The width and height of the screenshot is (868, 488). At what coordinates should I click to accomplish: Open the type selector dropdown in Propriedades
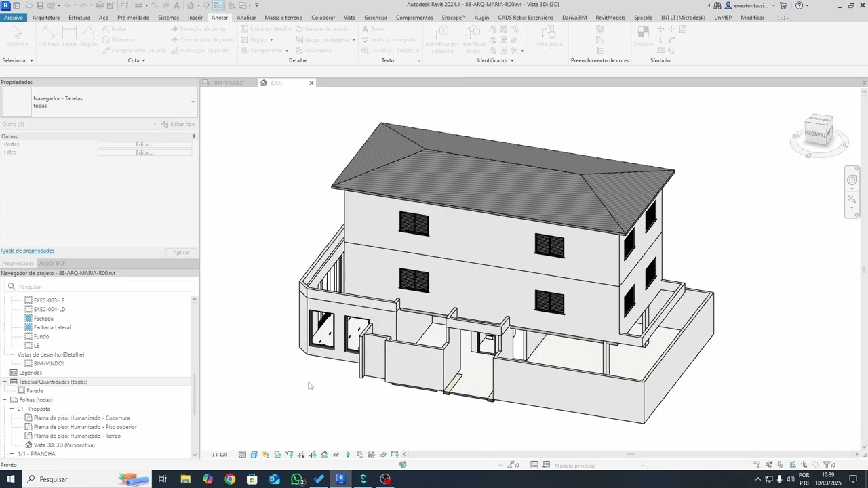click(193, 102)
